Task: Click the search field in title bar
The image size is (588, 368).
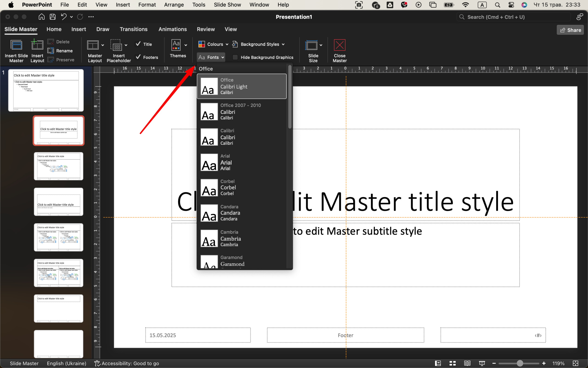Action: pyautogui.click(x=514, y=17)
